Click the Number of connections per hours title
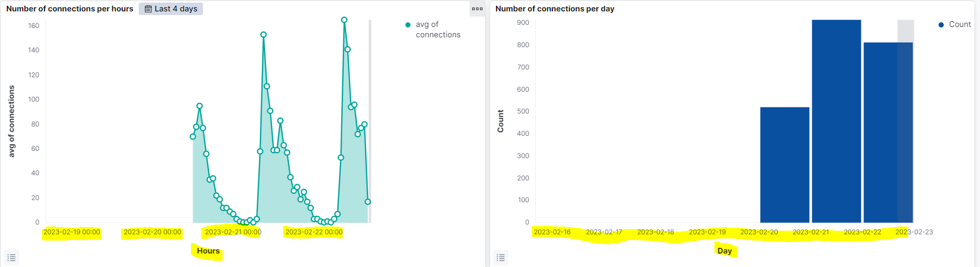The height and width of the screenshot is (267, 980). pos(70,9)
